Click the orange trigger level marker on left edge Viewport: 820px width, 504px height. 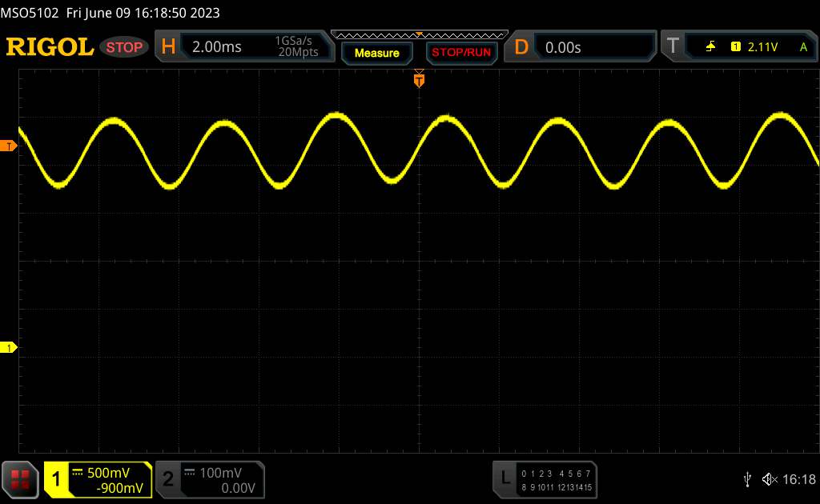tap(8, 146)
